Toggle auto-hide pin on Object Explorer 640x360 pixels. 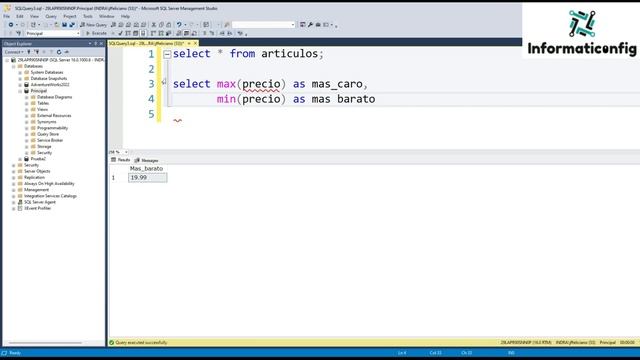click(x=96, y=43)
